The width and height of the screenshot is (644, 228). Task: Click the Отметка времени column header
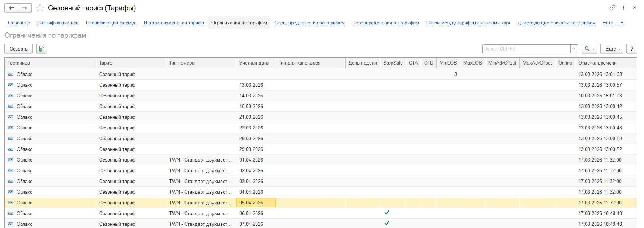[x=606, y=63]
